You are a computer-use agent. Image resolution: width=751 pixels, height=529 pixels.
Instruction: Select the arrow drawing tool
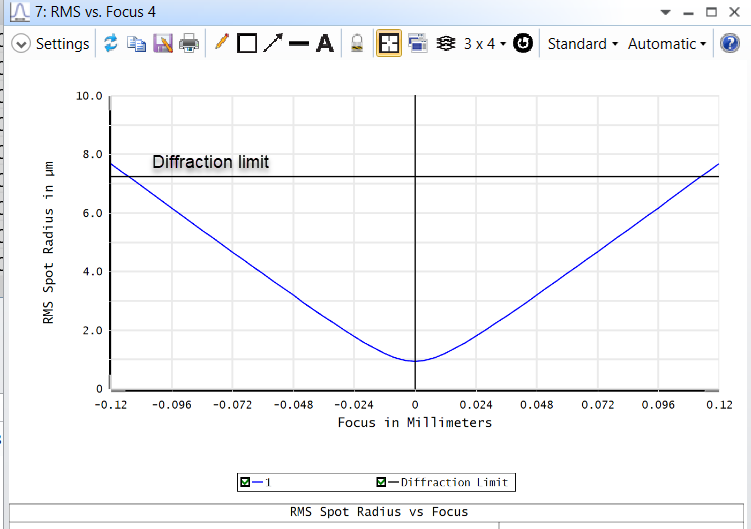273,43
